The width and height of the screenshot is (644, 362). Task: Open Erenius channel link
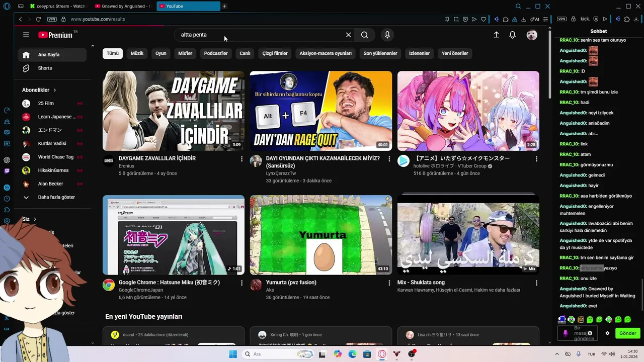click(x=126, y=166)
